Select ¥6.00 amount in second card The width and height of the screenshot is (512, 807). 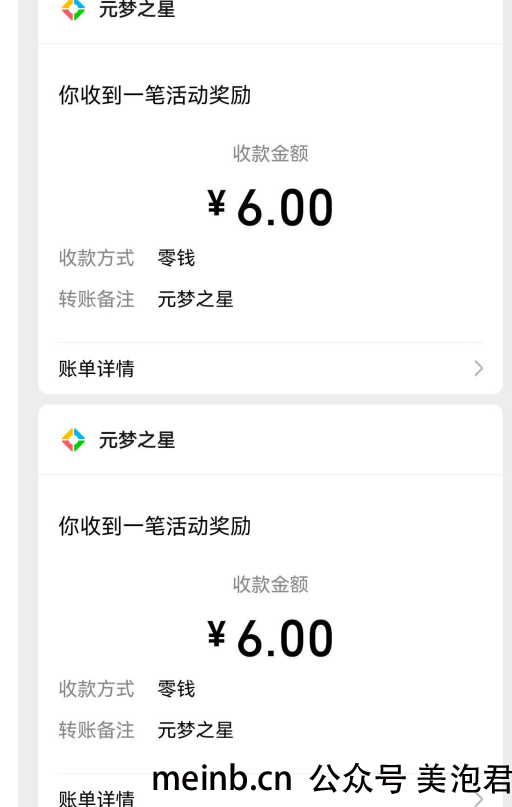pos(271,638)
